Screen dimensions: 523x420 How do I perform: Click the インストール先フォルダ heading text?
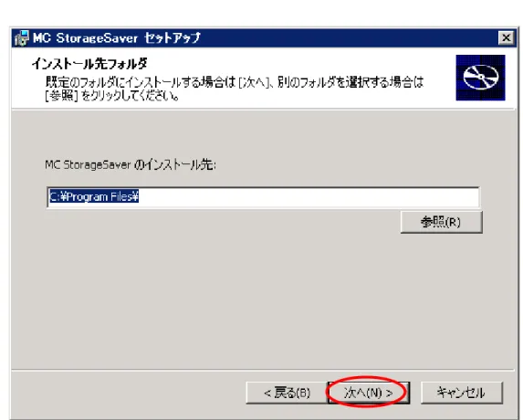[89, 63]
